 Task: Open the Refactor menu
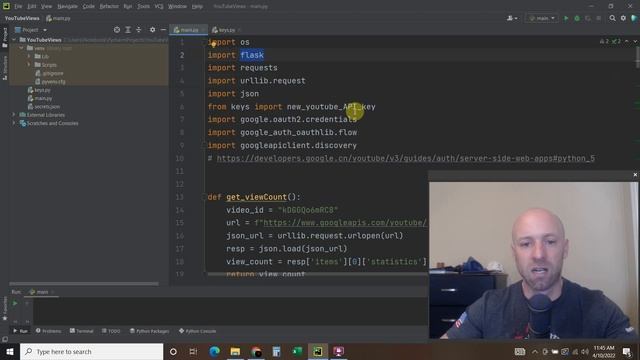point(109,7)
